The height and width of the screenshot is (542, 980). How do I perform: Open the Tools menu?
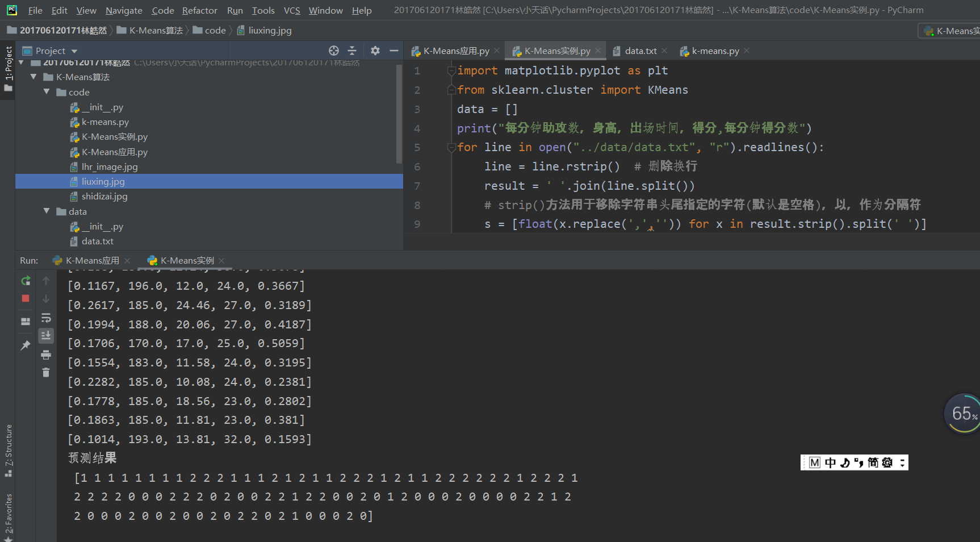click(x=263, y=10)
